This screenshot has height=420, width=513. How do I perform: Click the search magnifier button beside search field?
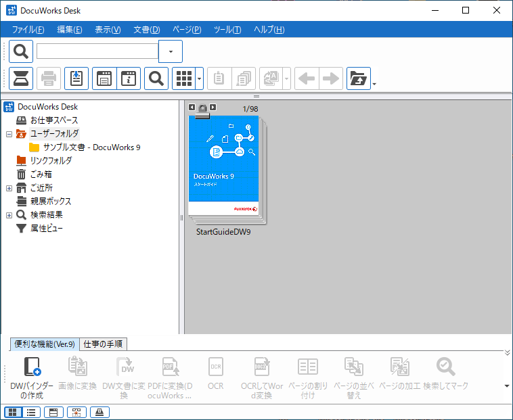pyautogui.click(x=21, y=51)
